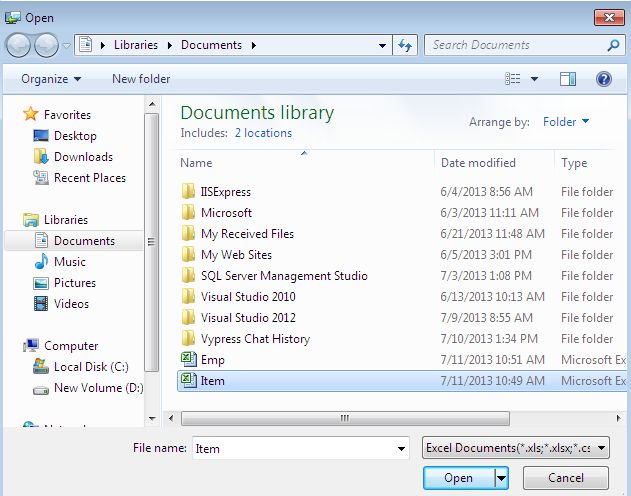Click the Forward navigation arrow button
631x496 pixels.
(x=46, y=45)
